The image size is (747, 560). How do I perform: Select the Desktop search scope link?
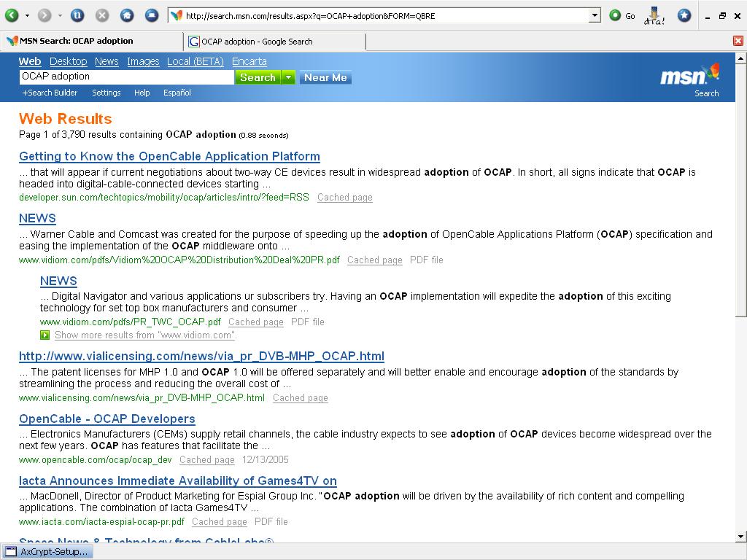point(68,61)
